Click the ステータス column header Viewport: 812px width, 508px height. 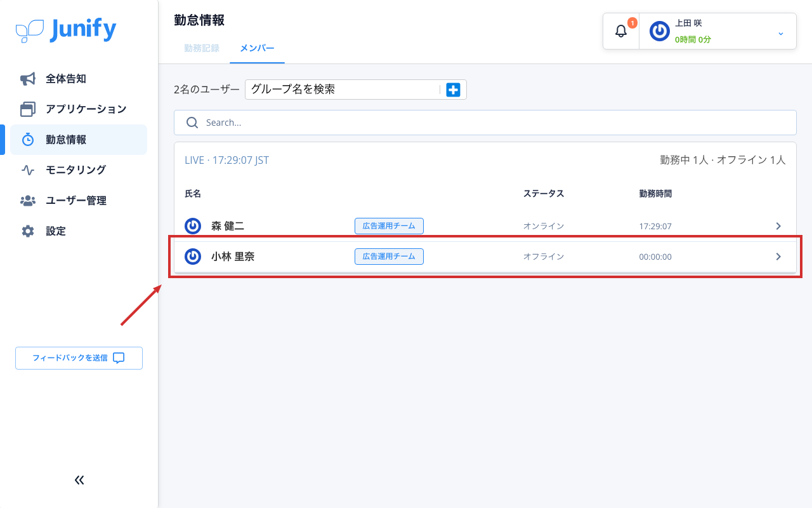pos(544,194)
